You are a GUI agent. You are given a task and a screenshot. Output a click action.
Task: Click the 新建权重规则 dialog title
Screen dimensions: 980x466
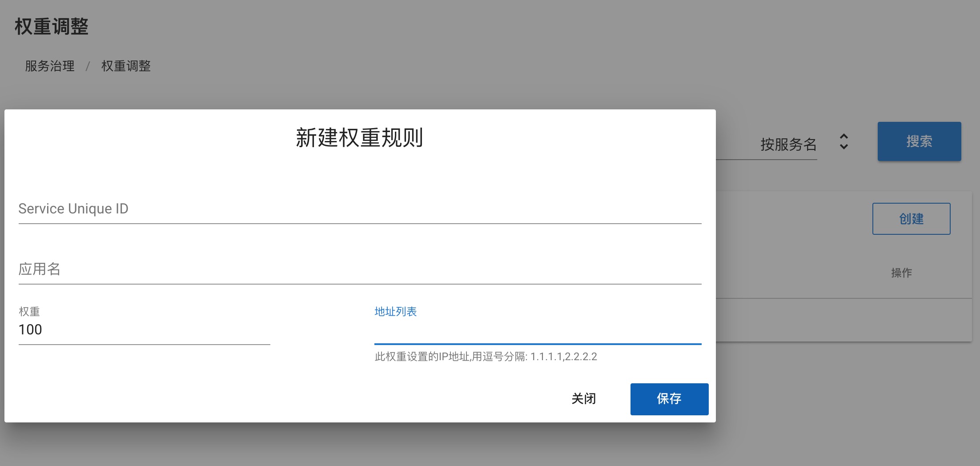click(x=359, y=138)
